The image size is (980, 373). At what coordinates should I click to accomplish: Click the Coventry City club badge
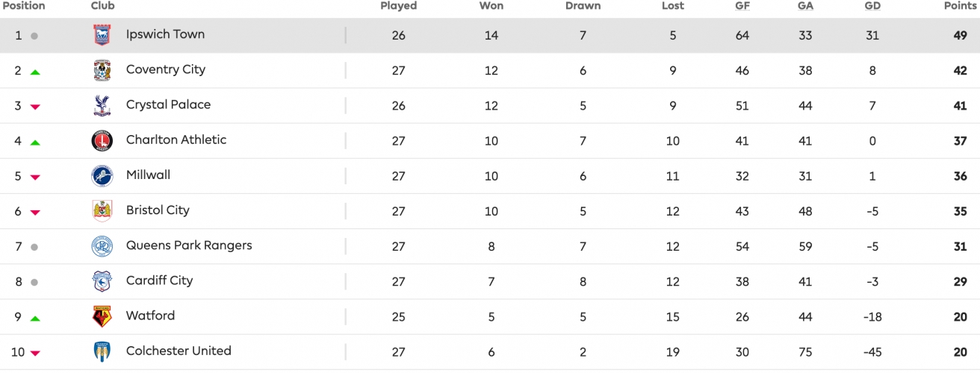102,70
